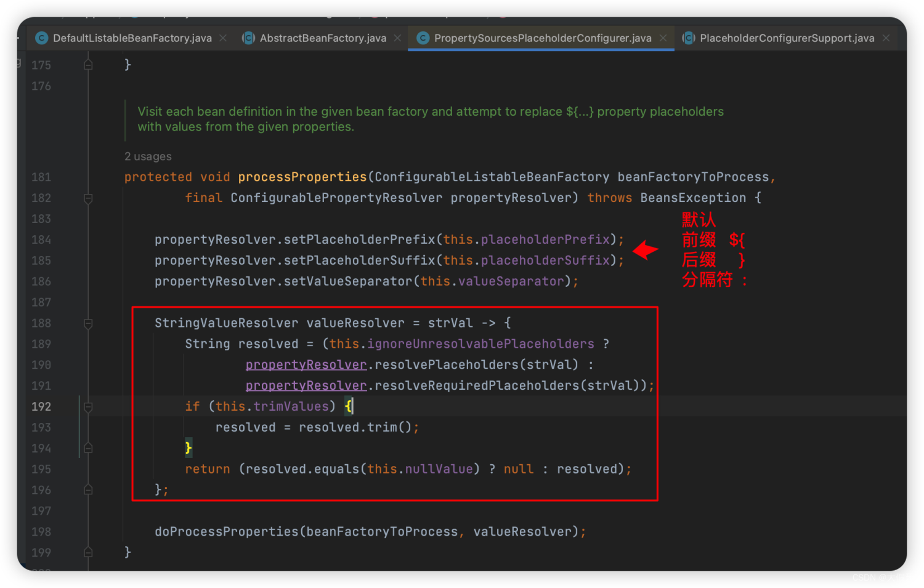Image resolution: width=924 pixels, height=588 pixels.
Task: Click fold end marker at line 196
Action: tap(88, 490)
